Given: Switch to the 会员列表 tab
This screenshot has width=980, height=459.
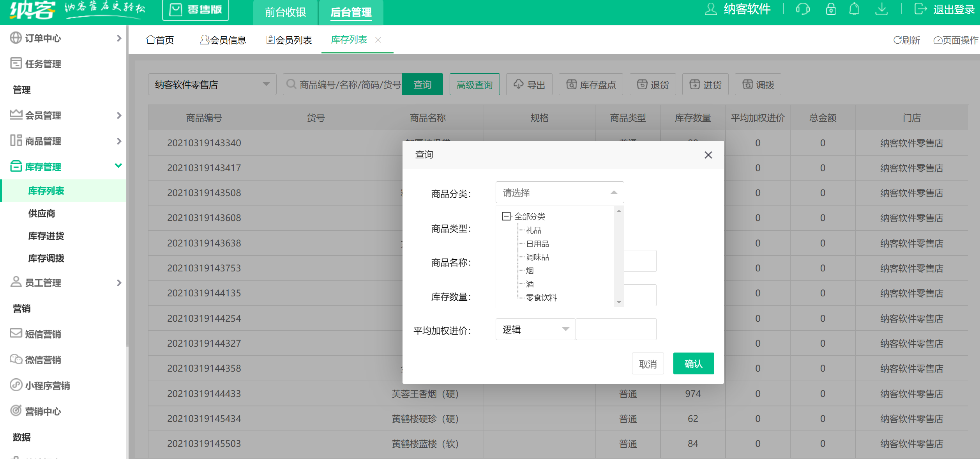Looking at the screenshot, I should point(289,39).
